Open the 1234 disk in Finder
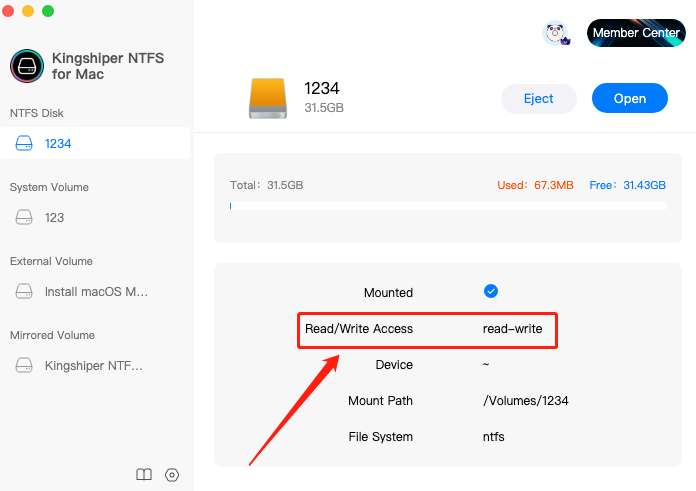This screenshot has width=696, height=491. 629,99
